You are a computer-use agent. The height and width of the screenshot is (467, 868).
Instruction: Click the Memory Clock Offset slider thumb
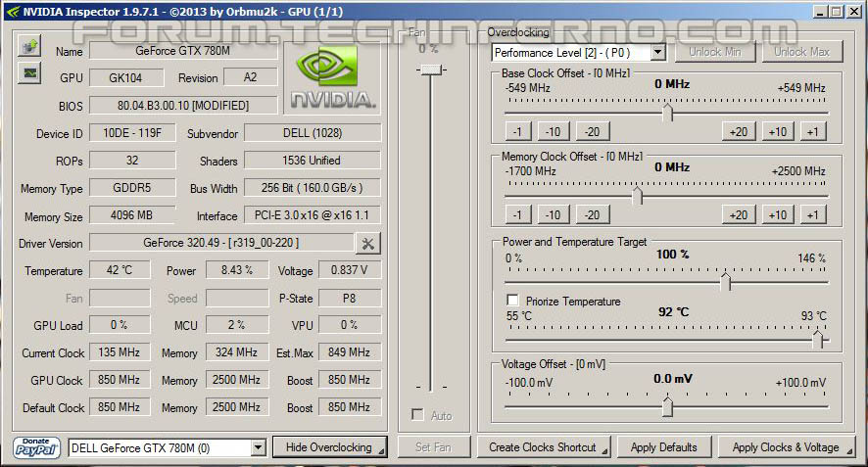pyautogui.click(x=637, y=196)
